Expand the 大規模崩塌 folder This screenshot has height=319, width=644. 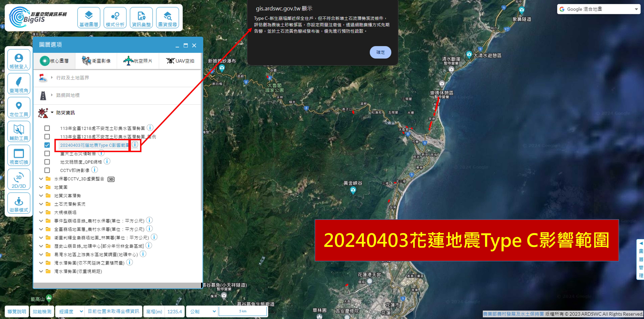(x=41, y=213)
